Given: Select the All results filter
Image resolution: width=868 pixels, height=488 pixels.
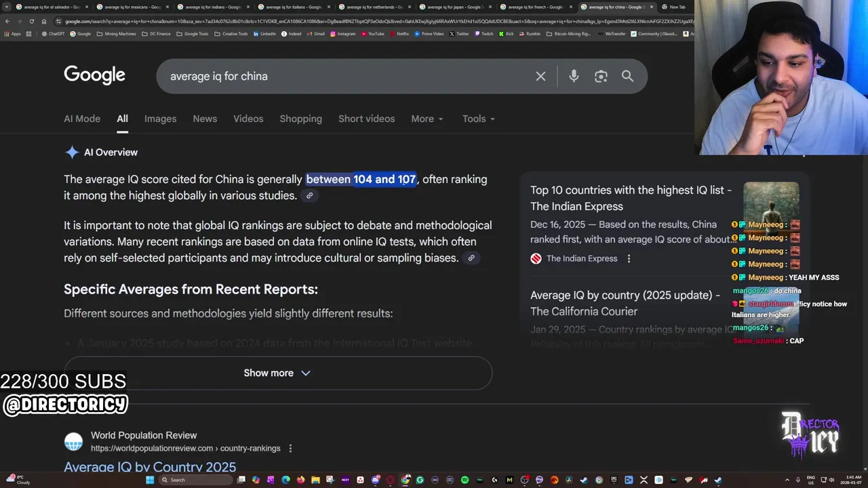Looking at the screenshot, I should click(122, 119).
